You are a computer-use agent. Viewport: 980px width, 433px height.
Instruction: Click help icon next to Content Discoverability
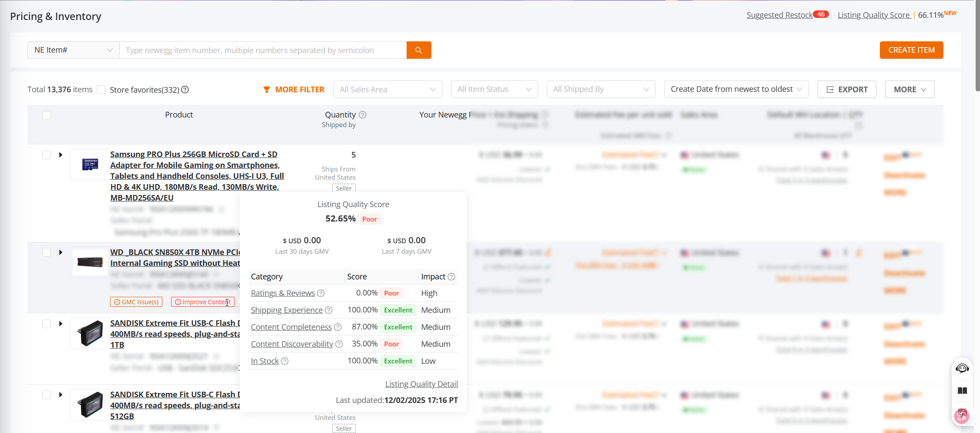[339, 344]
